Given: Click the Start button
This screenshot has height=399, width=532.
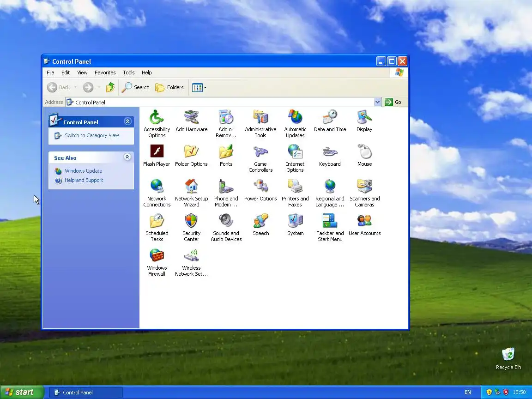Looking at the screenshot, I should pos(22,392).
